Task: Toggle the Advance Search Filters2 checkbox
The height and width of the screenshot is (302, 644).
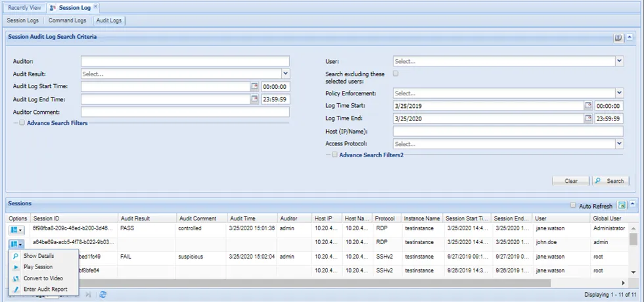Action: pyautogui.click(x=334, y=155)
